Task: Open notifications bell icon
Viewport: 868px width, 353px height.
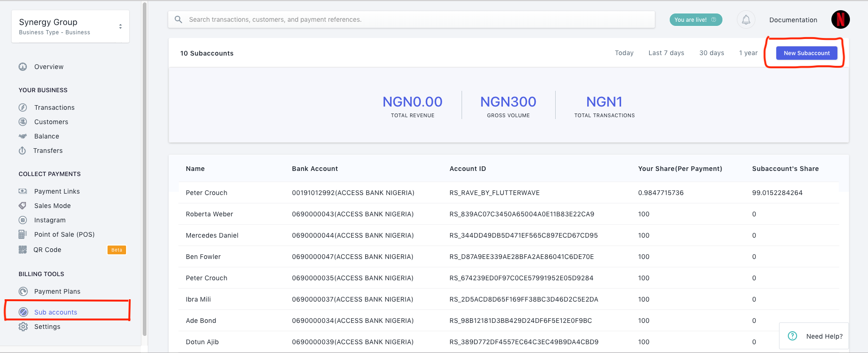Action: (x=746, y=20)
